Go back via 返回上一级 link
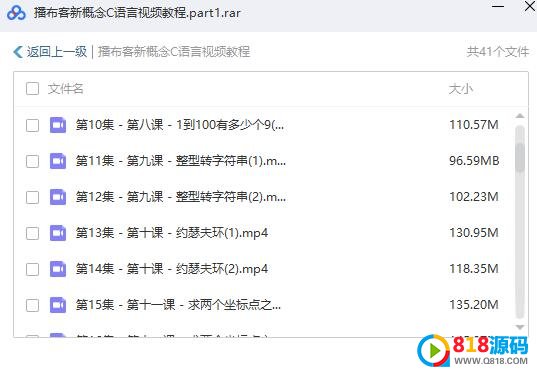This screenshot has width=537, height=372. point(57,52)
